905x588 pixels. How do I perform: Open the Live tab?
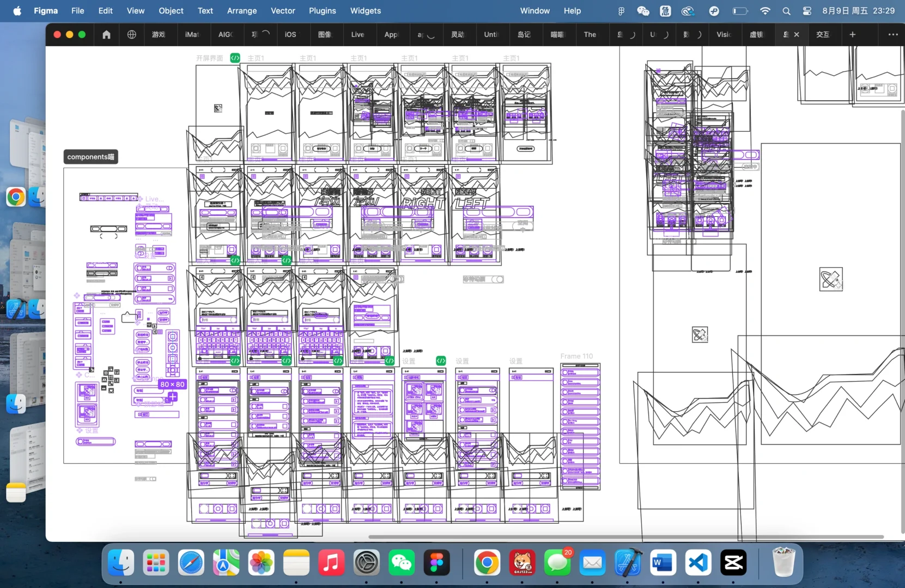tap(357, 34)
